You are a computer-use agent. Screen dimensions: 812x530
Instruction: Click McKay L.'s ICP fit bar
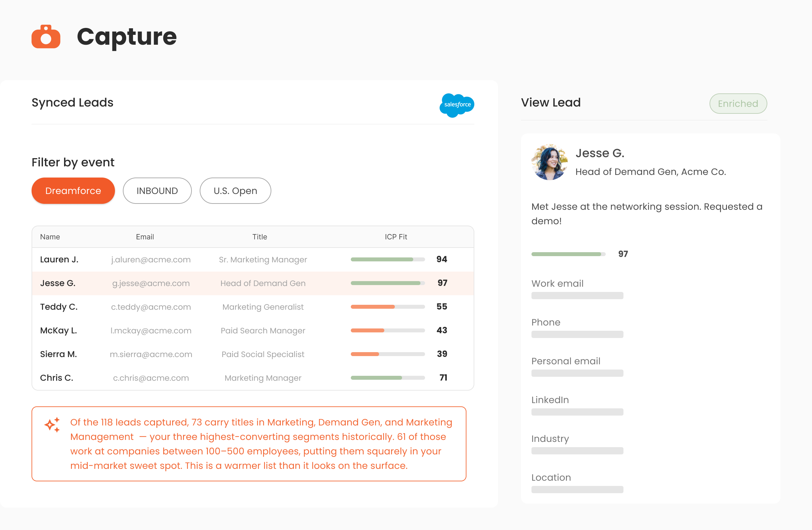click(388, 330)
